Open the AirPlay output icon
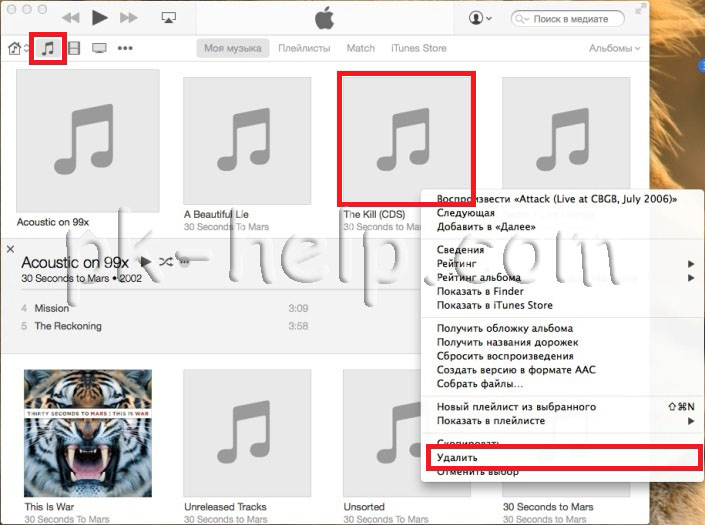This screenshot has width=705, height=525. [169, 18]
